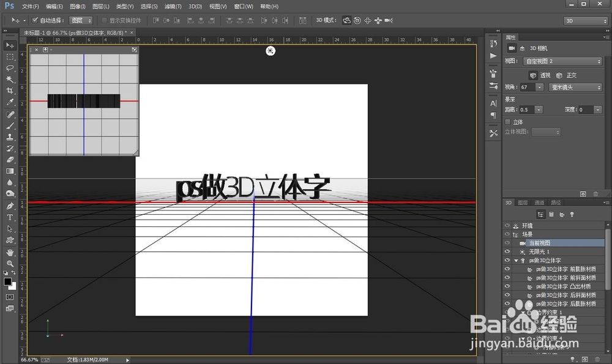
Task: Select the Move tool
Action: click(9, 45)
